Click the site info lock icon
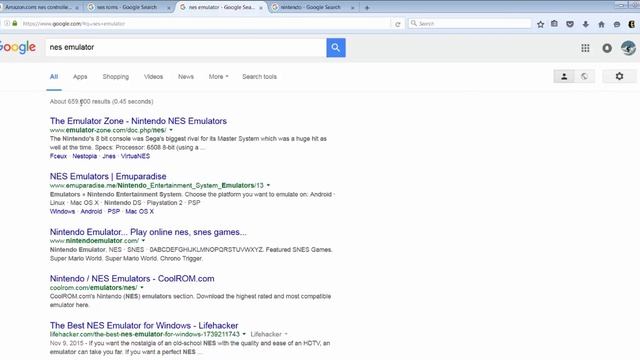 pyautogui.click(x=15, y=24)
